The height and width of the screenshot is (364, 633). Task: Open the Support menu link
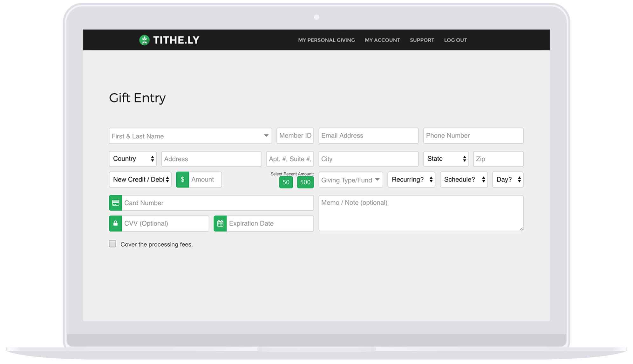click(x=422, y=40)
